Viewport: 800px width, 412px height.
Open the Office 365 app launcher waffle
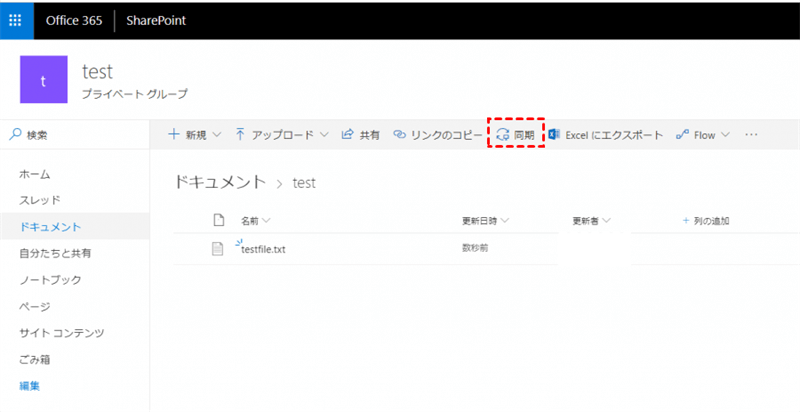[x=15, y=20]
